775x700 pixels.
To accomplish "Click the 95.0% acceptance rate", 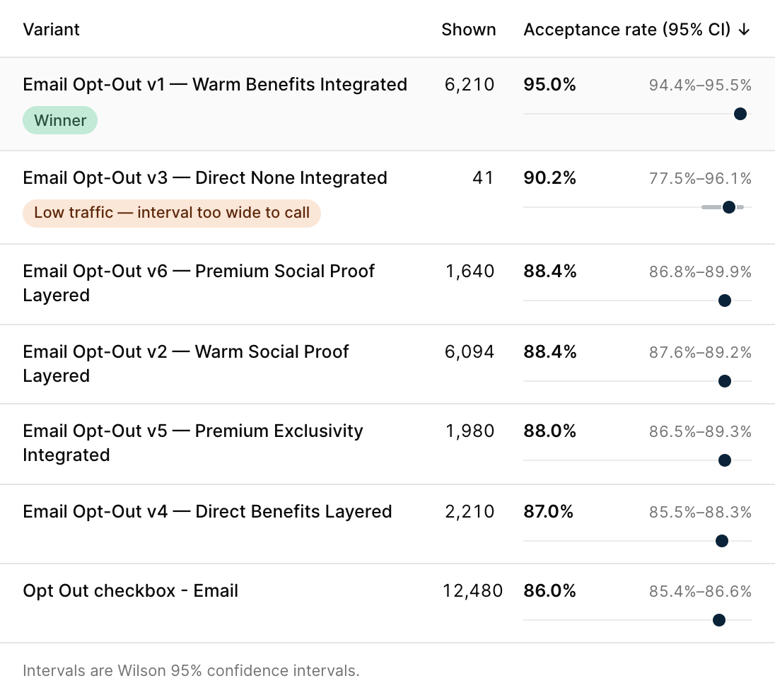I will [549, 85].
